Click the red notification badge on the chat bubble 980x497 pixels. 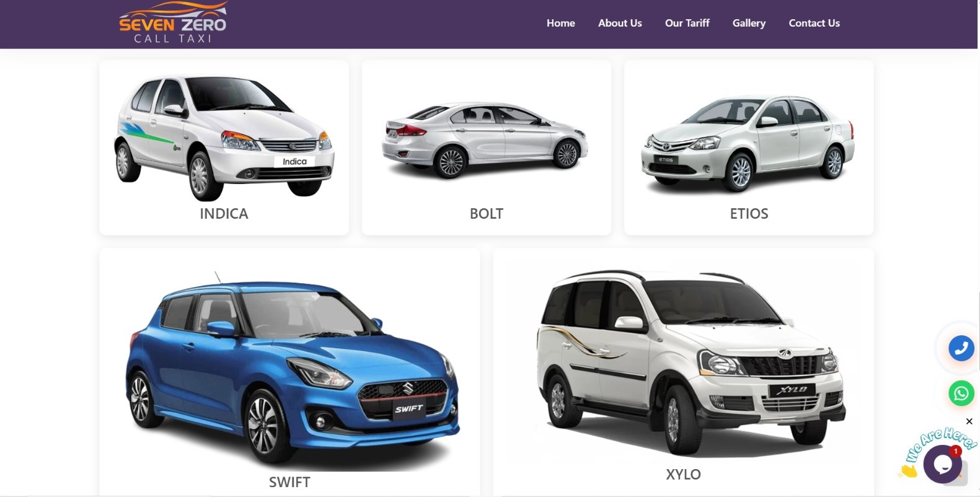click(955, 451)
